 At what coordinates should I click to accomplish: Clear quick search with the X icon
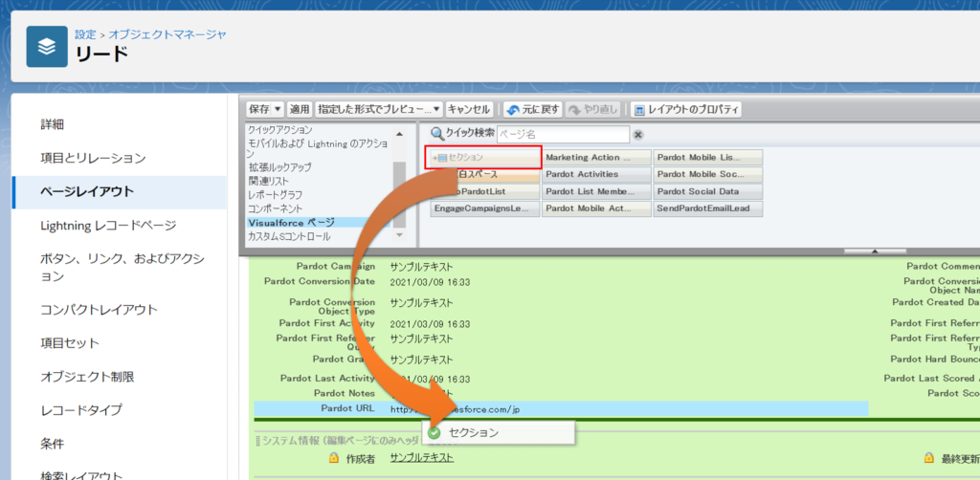pyautogui.click(x=638, y=134)
